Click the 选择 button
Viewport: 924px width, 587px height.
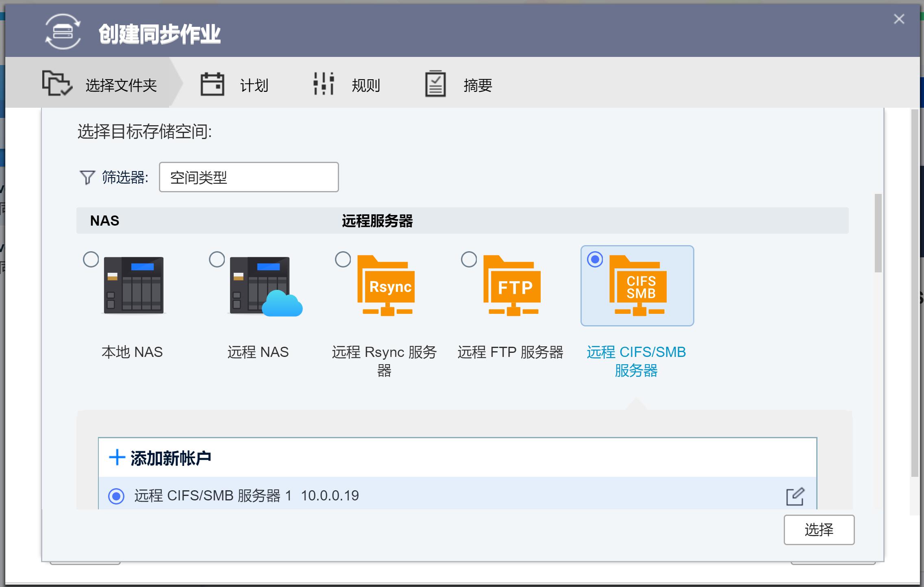point(818,529)
